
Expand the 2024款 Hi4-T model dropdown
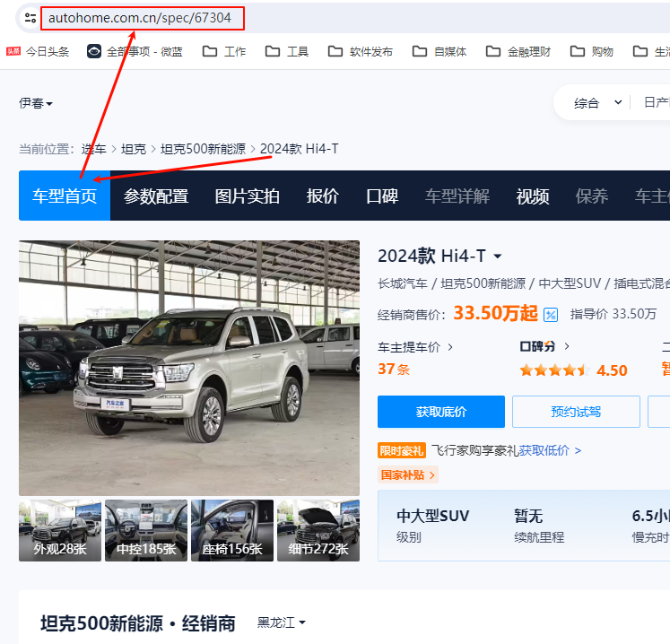[498, 257]
